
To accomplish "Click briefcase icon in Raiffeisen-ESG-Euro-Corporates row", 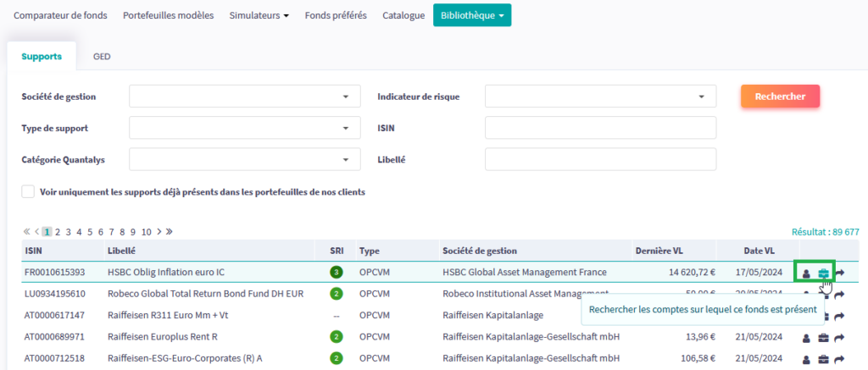I will point(823,359).
